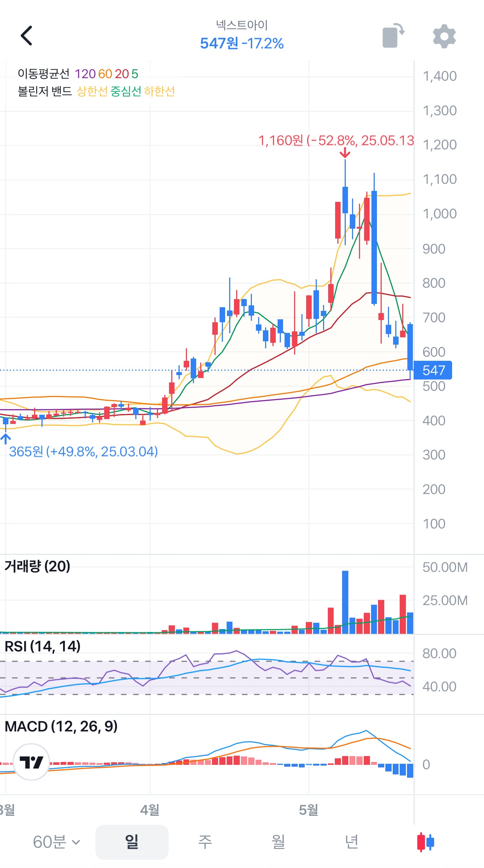
Task: Switch chart type via candlestick icon
Action: pyautogui.click(x=425, y=842)
